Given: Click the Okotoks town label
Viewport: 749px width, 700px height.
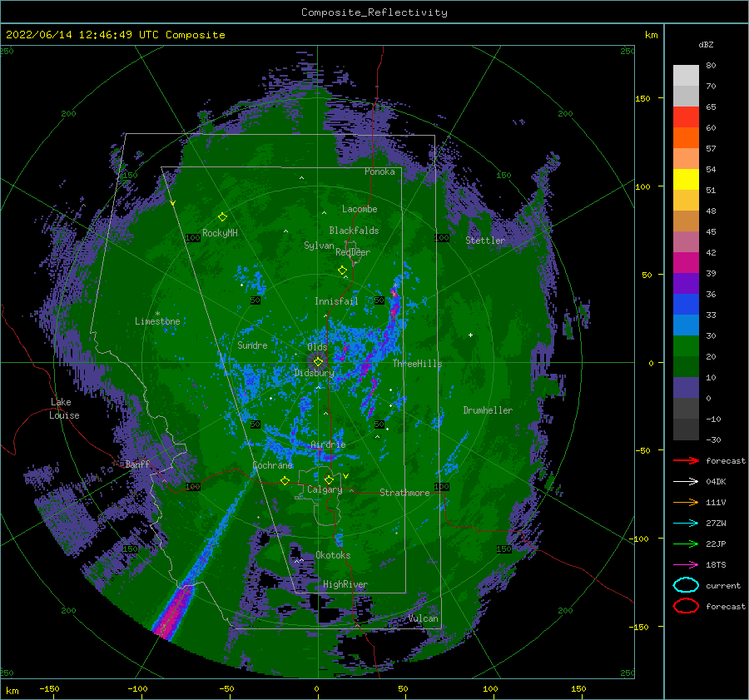Looking at the screenshot, I should coord(333,555).
